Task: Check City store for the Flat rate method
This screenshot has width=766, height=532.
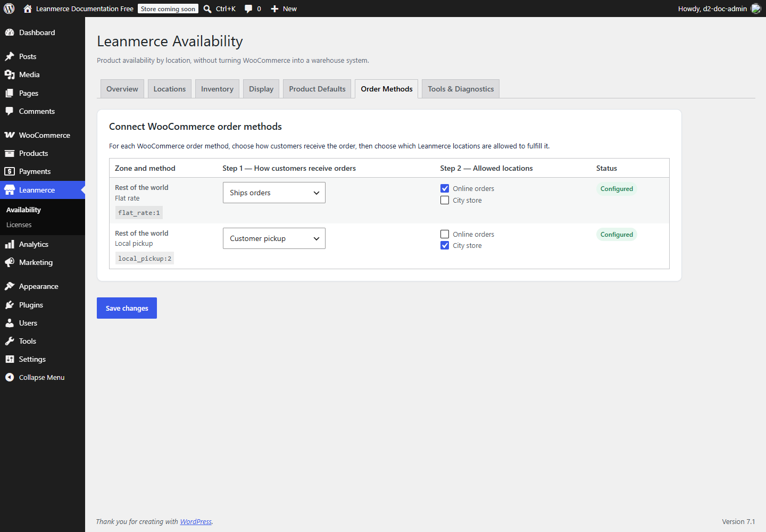Action: point(445,200)
